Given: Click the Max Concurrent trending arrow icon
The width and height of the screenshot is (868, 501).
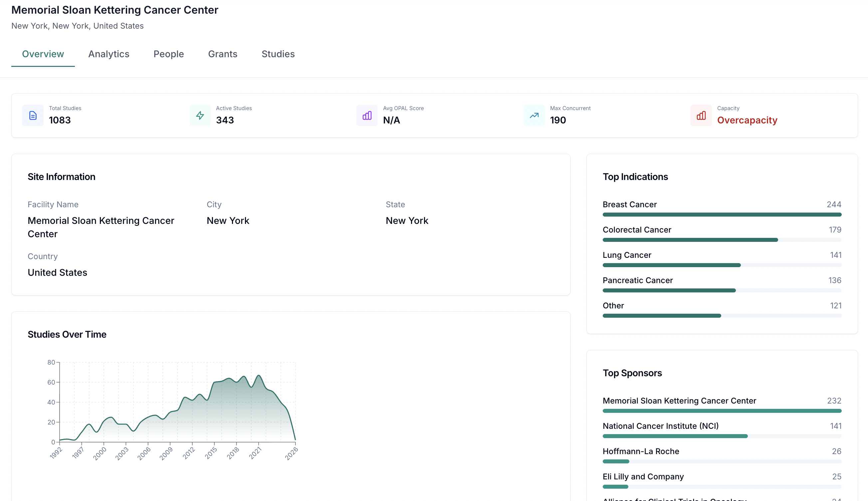Looking at the screenshot, I should click(x=534, y=115).
